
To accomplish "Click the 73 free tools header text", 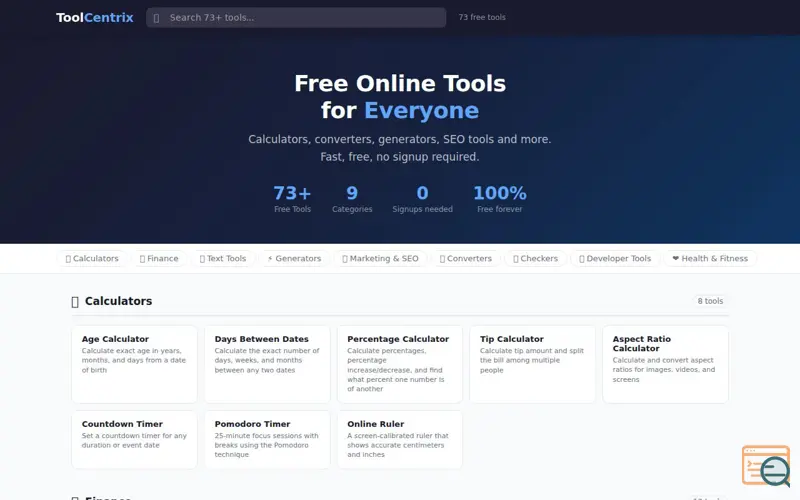I will pos(482,17).
